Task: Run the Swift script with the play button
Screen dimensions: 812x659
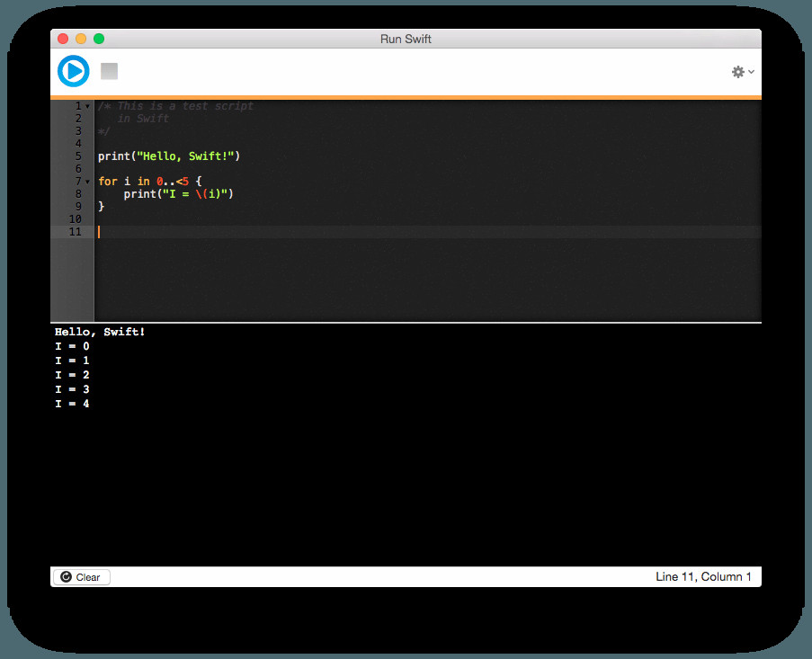Action: coord(74,71)
